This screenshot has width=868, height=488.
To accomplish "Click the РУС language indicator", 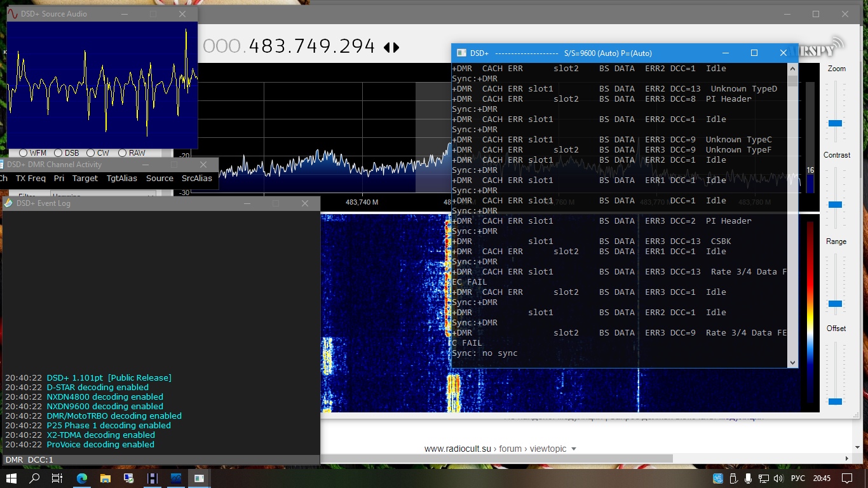I will pos(797,478).
